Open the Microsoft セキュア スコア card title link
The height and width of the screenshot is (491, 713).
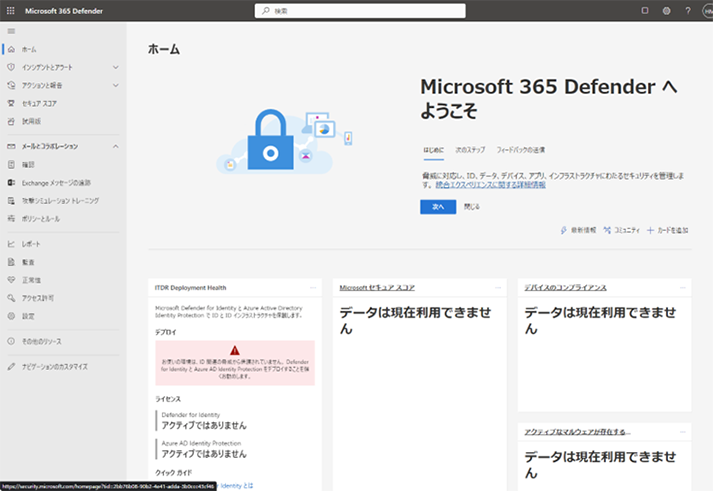(x=377, y=287)
